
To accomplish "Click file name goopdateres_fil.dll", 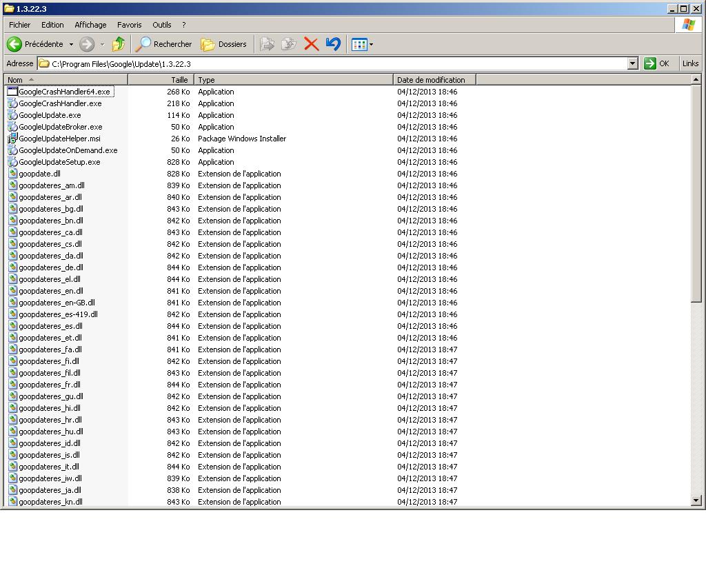I will [x=50, y=373].
